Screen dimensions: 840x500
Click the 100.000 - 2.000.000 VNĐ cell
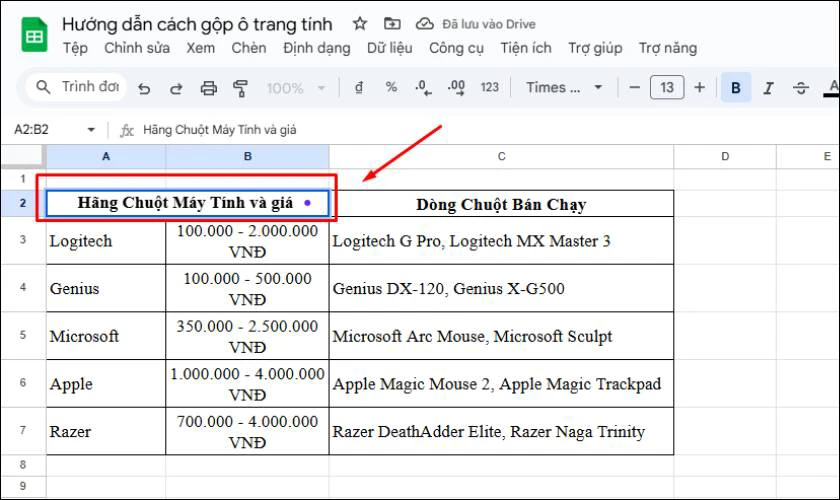pos(248,241)
